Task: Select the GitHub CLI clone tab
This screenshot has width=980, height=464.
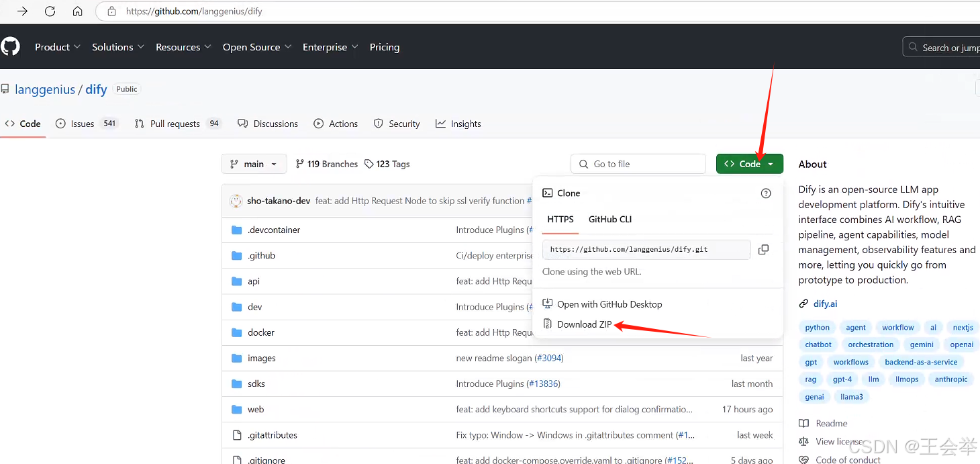Action: click(x=610, y=220)
